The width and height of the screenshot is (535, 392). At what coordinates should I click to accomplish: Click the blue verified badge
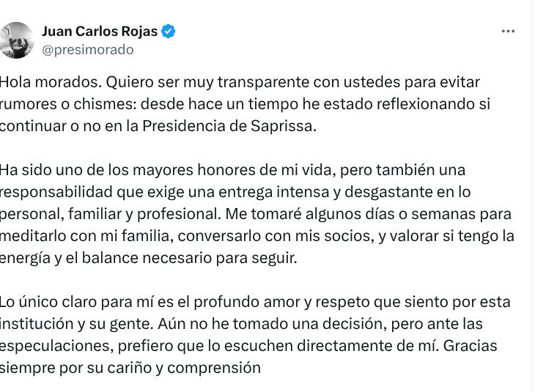[x=169, y=32]
